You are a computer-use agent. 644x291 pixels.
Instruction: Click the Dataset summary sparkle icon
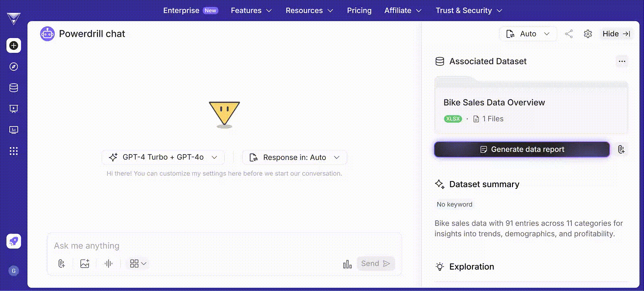(439, 184)
